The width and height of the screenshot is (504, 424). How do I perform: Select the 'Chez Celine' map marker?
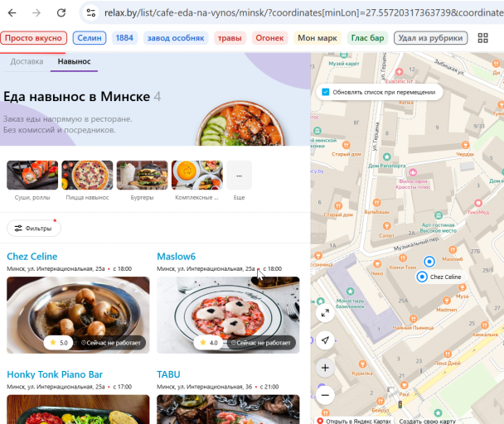click(422, 277)
